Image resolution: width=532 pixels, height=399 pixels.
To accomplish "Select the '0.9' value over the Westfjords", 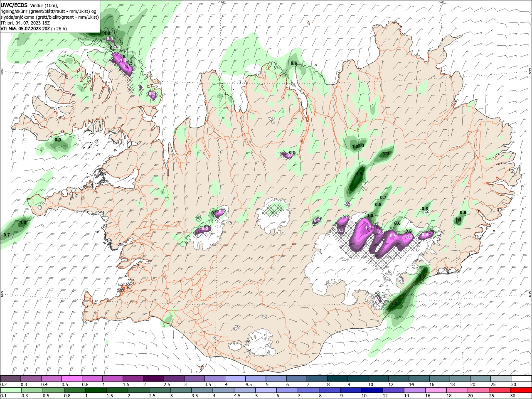I will coord(57,140).
